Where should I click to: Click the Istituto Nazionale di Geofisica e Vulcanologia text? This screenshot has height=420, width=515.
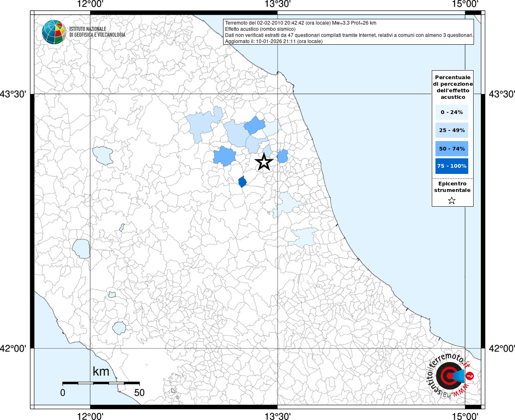click(97, 32)
